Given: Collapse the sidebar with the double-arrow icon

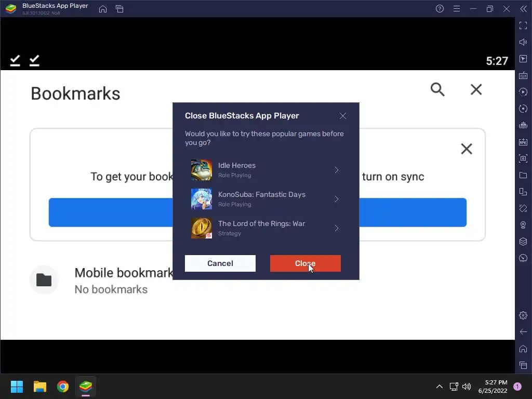Looking at the screenshot, I should [524, 9].
